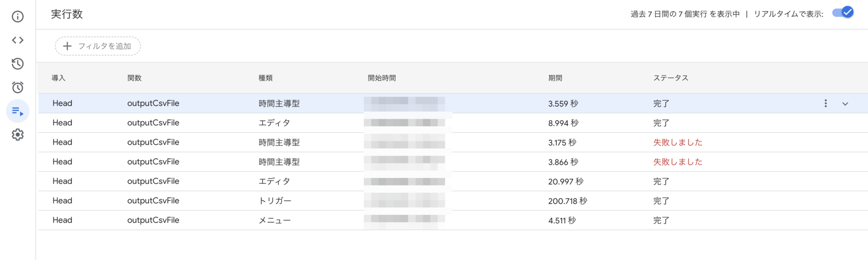This screenshot has height=260, width=868.
Task: Click the 開始時間 column header
Action: coord(382,78)
